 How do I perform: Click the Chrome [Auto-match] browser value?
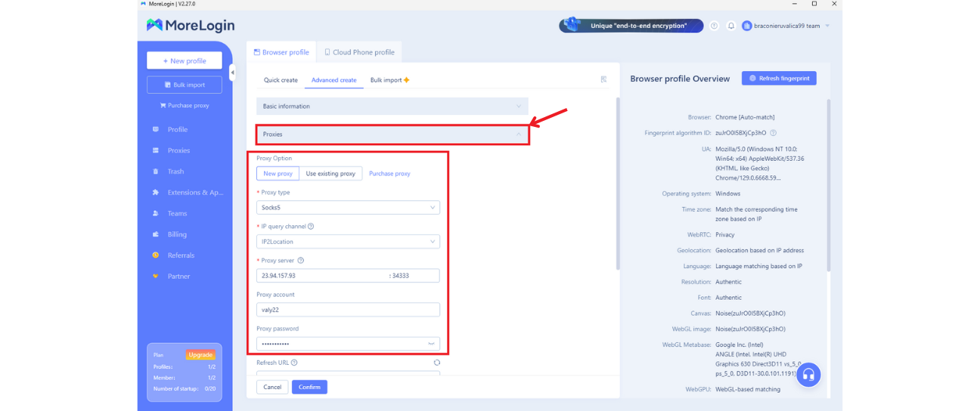click(745, 118)
